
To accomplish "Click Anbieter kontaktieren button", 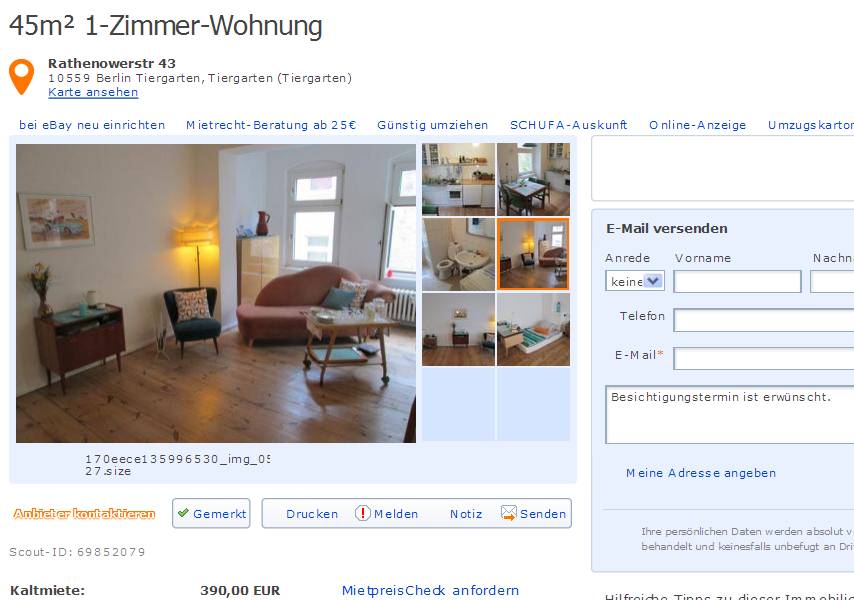I will (x=84, y=513).
